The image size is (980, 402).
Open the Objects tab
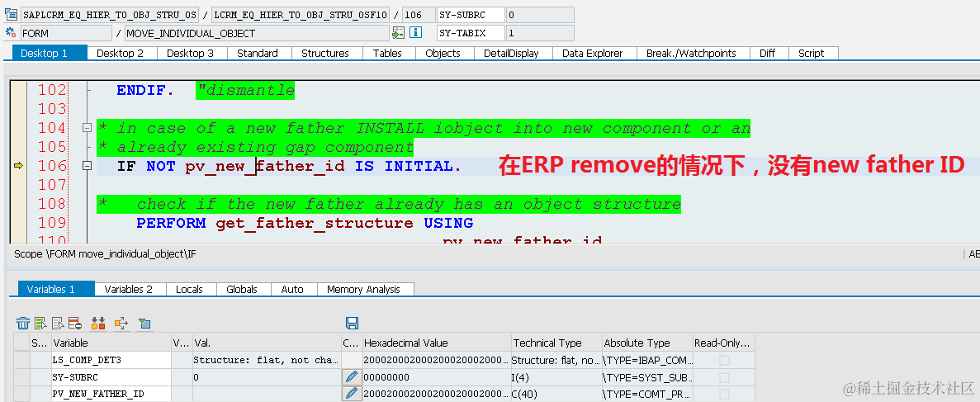pos(443,53)
